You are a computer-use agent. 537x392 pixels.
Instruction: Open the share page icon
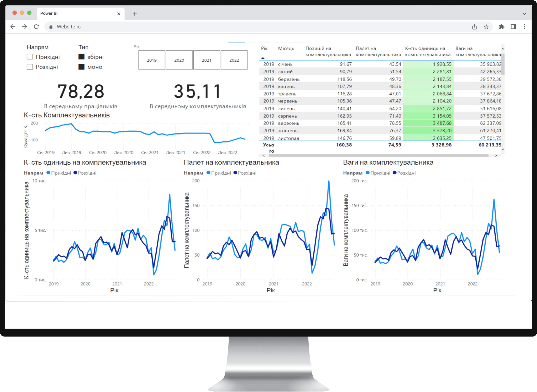pos(474,27)
